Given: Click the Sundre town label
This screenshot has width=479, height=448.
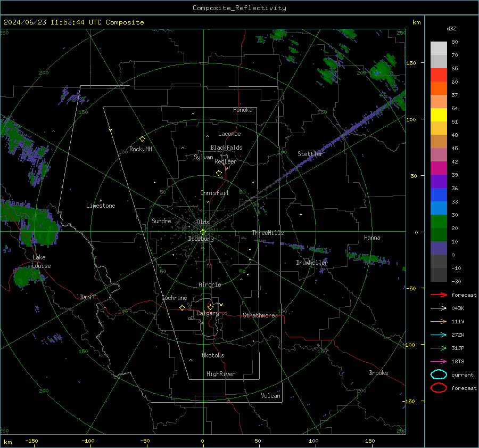Looking at the screenshot, I should (x=161, y=221).
